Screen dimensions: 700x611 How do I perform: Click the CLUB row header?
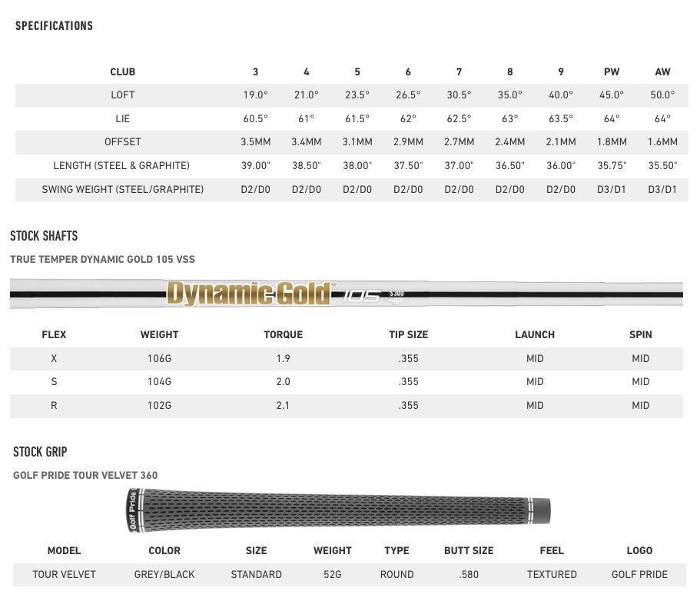[x=123, y=72]
